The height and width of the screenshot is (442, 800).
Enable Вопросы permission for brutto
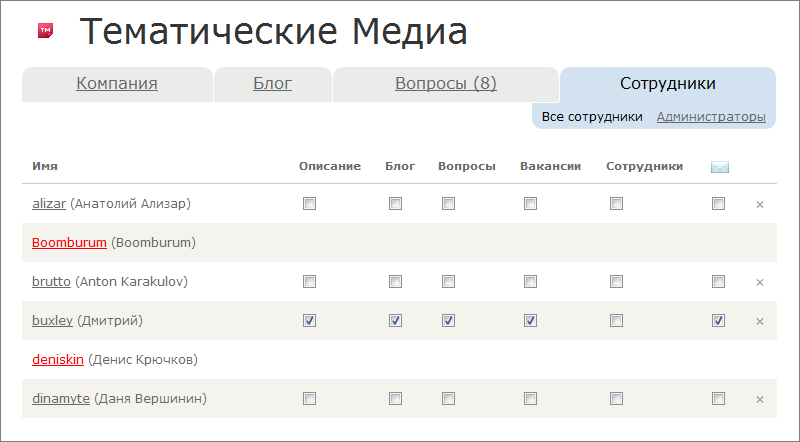click(x=448, y=282)
